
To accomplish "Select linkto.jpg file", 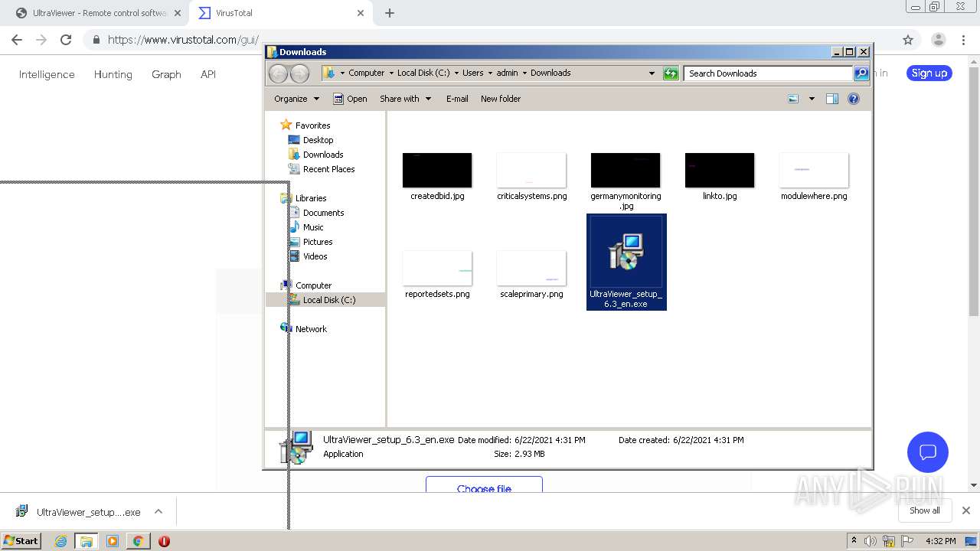I will point(720,170).
